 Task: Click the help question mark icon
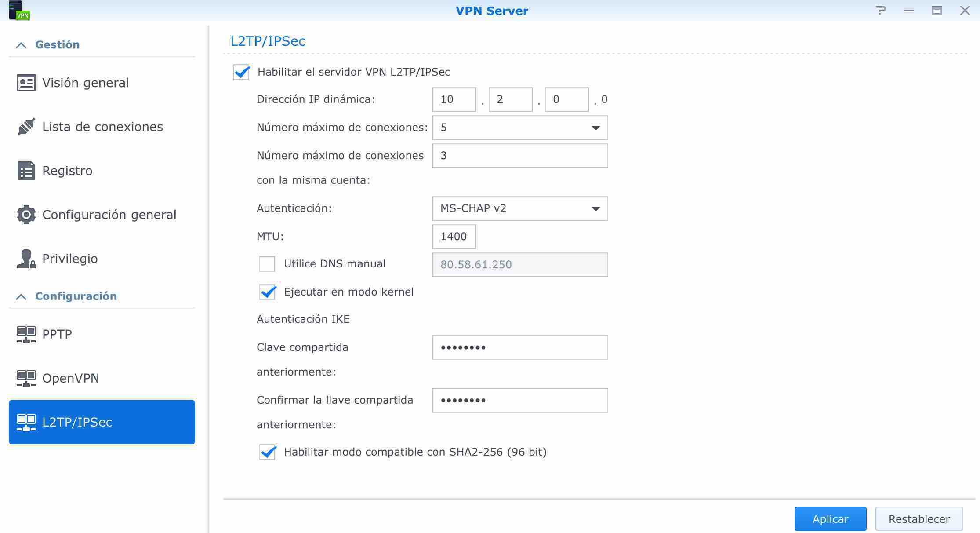(881, 11)
